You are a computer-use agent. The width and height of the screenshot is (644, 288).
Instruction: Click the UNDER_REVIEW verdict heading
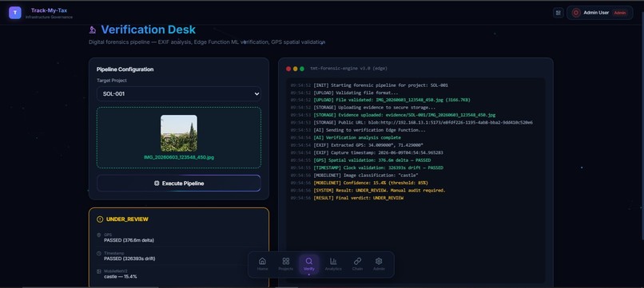tap(127, 219)
